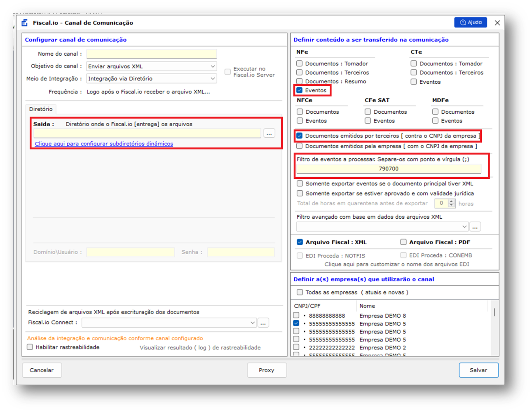Viewport: 532px width, 412px height.
Task: Click CNPJ value 88888888888
Action: point(327,316)
